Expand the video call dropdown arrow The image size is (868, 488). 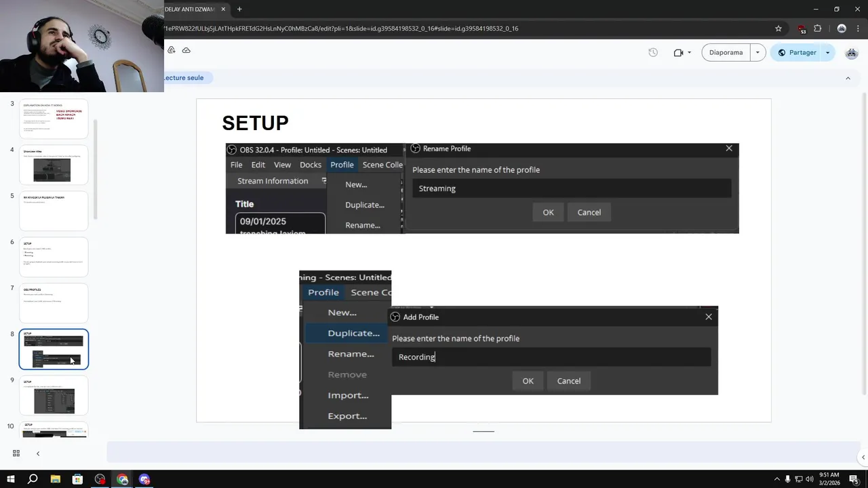[690, 52]
